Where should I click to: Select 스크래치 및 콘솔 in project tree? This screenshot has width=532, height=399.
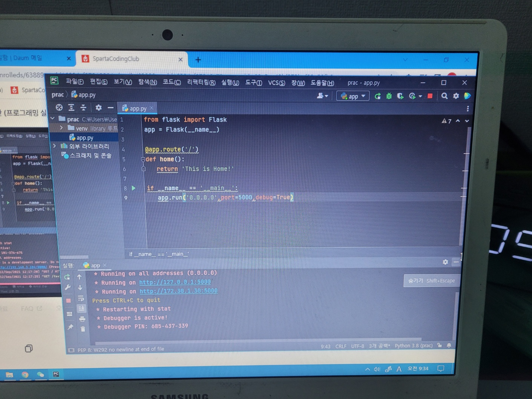coord(87,155)
